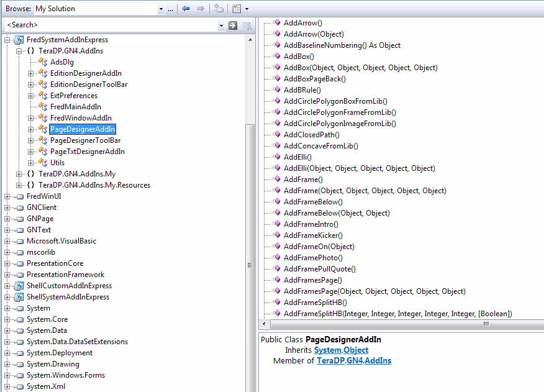Click the AddElli() method icon
Viewport: 544px width, 392px height.
click(276, 157)
